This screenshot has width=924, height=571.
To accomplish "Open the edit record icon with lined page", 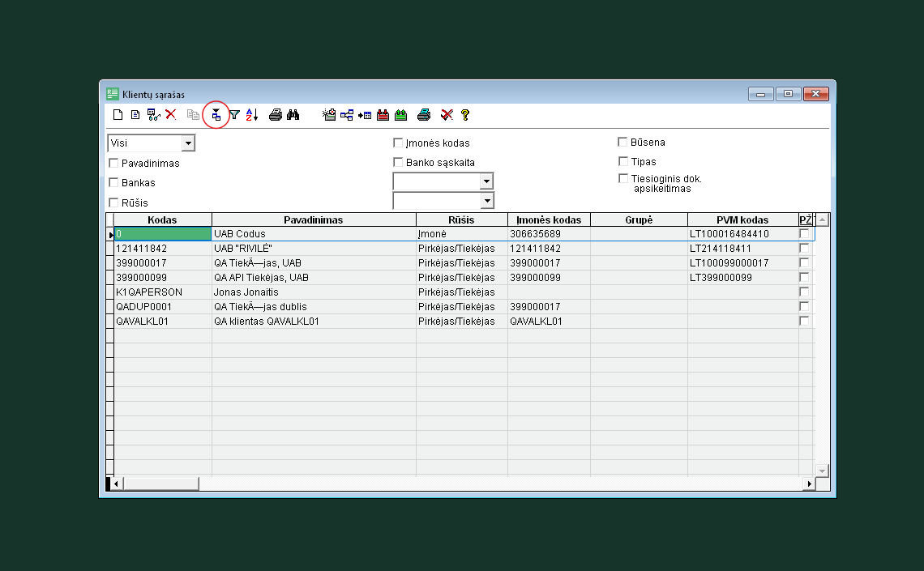I will 135,115.
